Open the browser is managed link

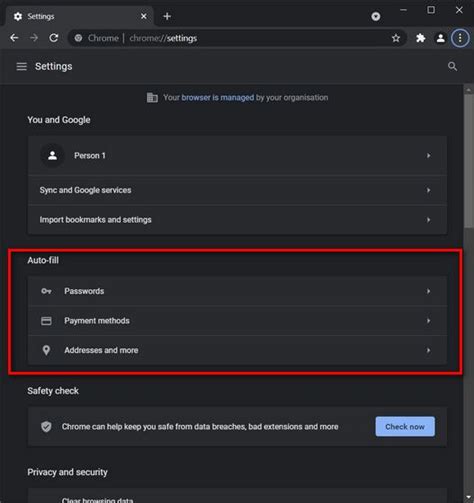[217, 98]
